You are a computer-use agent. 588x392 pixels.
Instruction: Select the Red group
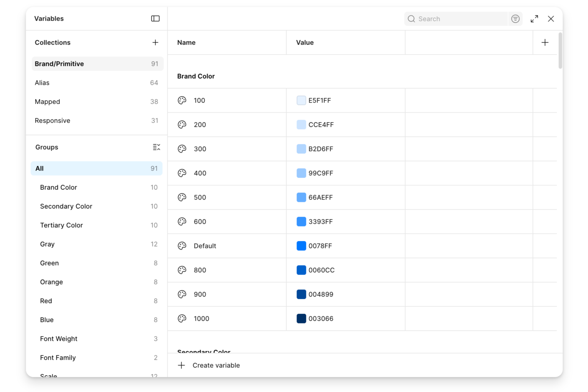96,301
